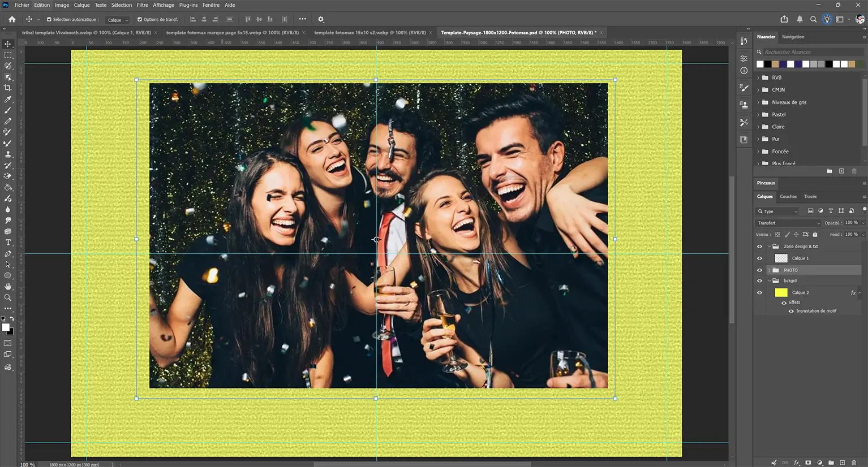The width and height of the screenshot is (868, 467).
Task: Switch to the Tracés tab
Action: point(810,197)
